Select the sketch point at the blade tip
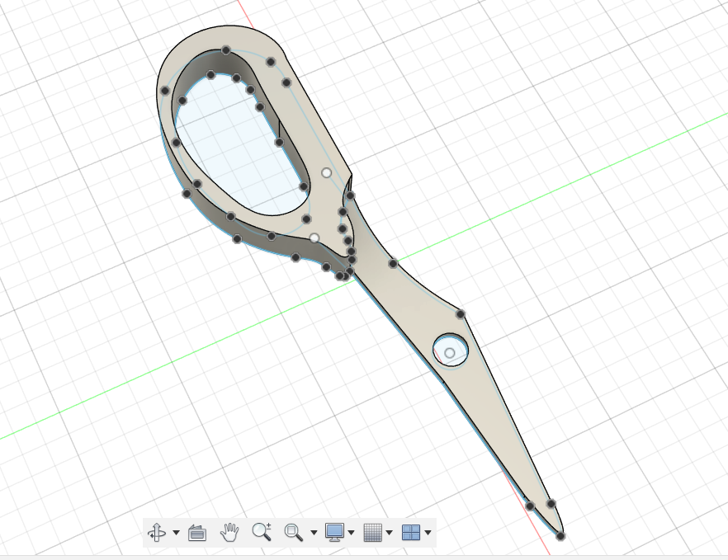 click(x=560, y=536)
